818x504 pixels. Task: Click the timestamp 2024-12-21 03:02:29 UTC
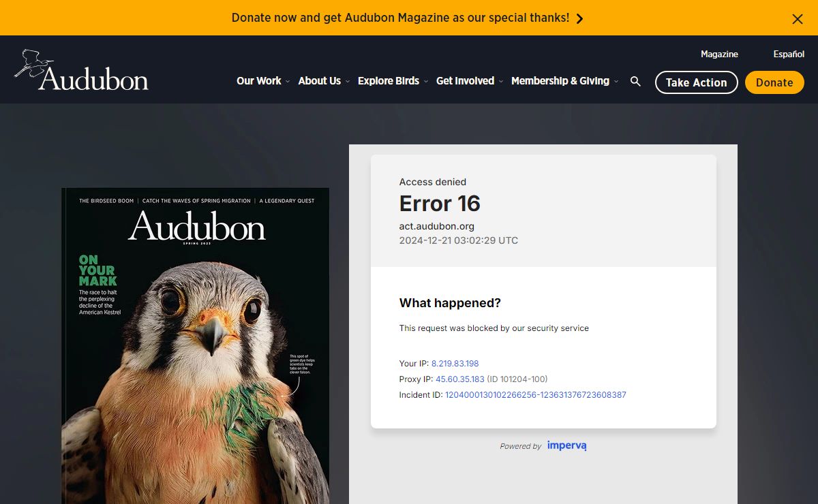pos(459,240)
